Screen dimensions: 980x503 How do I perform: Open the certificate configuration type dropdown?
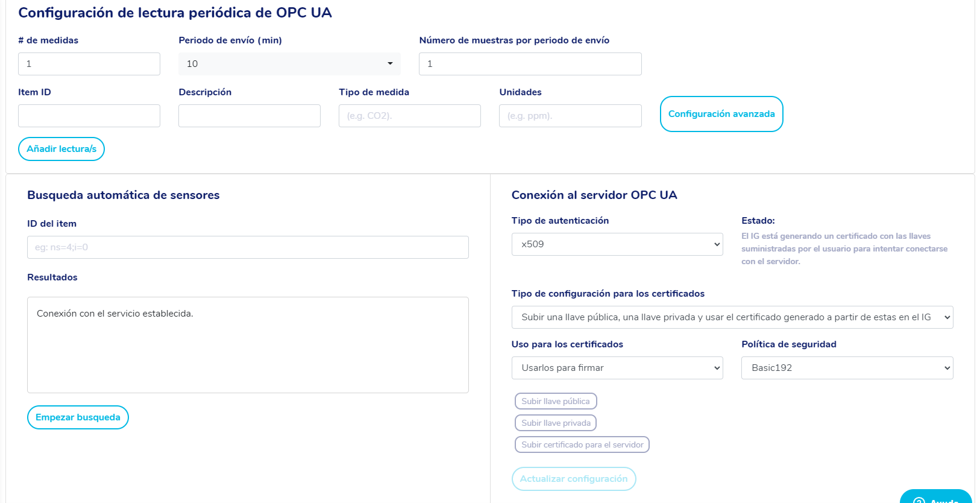[732, 317]
